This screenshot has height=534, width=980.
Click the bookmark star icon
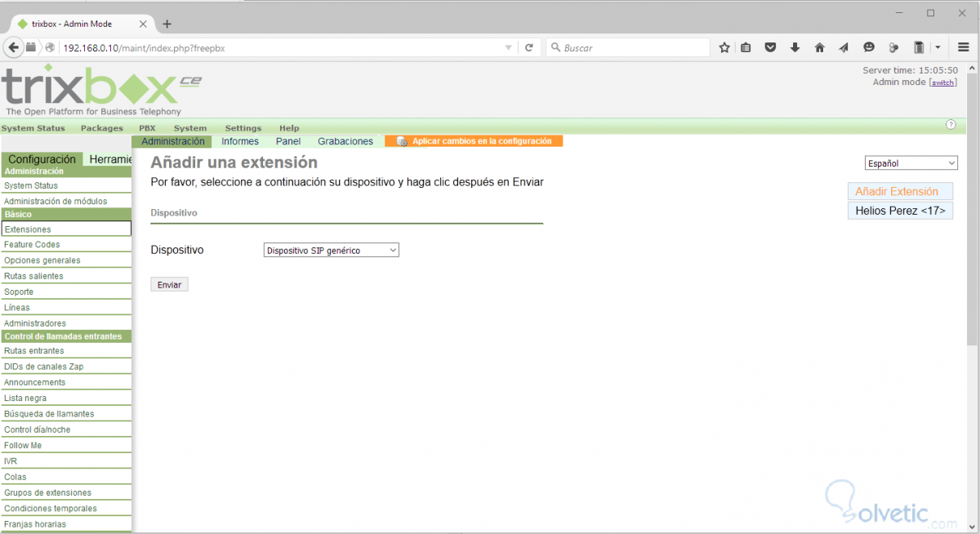(724, 47)
